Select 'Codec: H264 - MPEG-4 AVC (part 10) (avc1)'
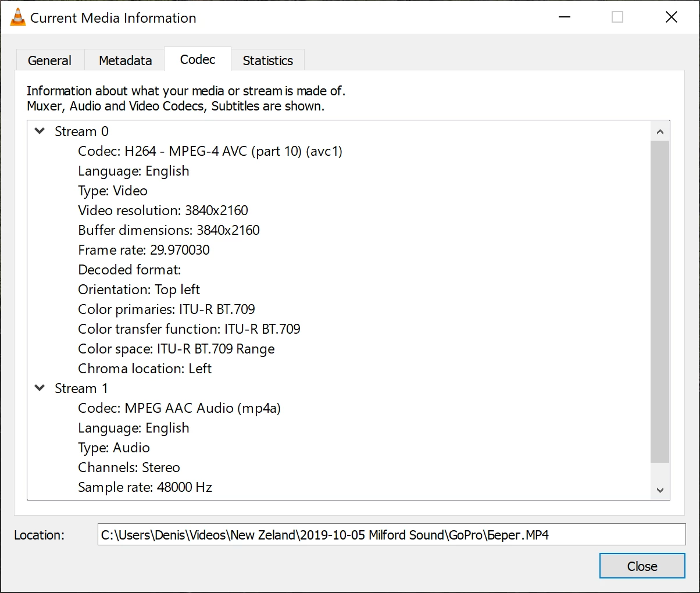Screen dimensions: 700x593 click(210, 151)
